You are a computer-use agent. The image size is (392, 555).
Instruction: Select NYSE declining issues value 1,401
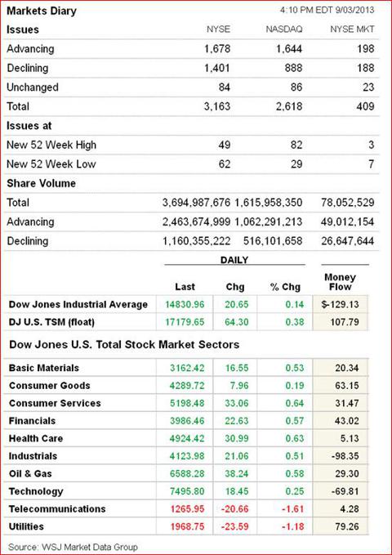pos(217,68)
